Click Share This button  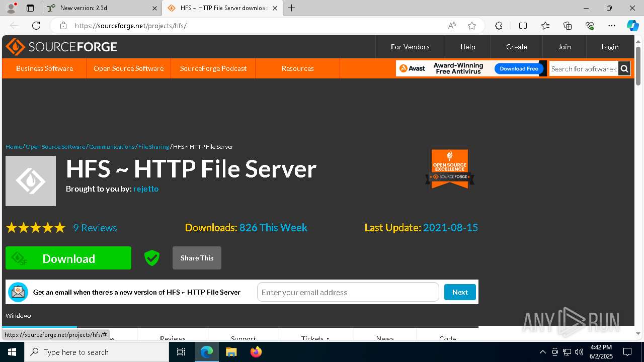[197, 258]
